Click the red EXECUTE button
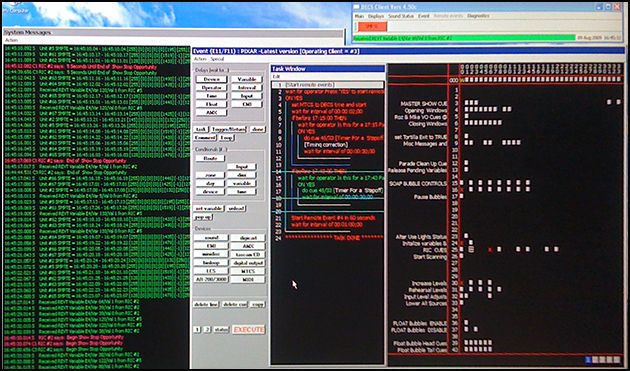The width and height of the screenshot is (630, 371). [x=249, y=330]
